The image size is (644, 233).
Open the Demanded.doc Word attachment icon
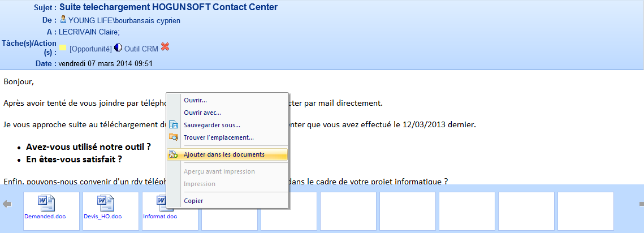(x=46, y=204)
